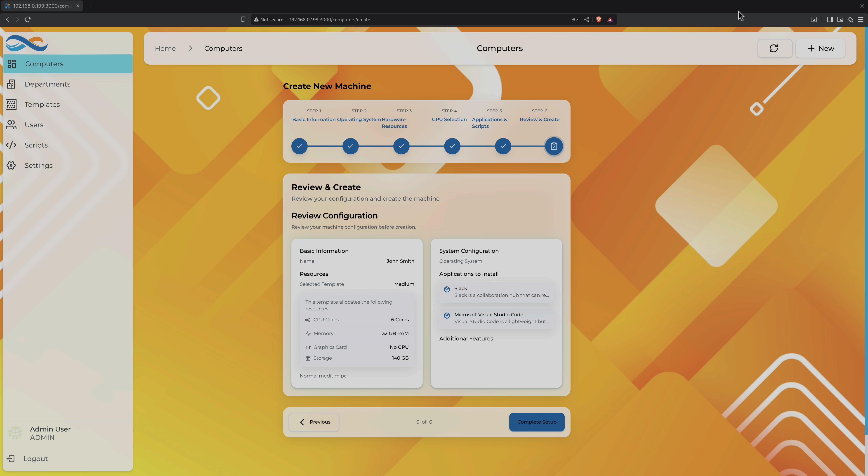868x476 pixels.
Task: Open Settings via the gear icon
Action: pos(12,165)
